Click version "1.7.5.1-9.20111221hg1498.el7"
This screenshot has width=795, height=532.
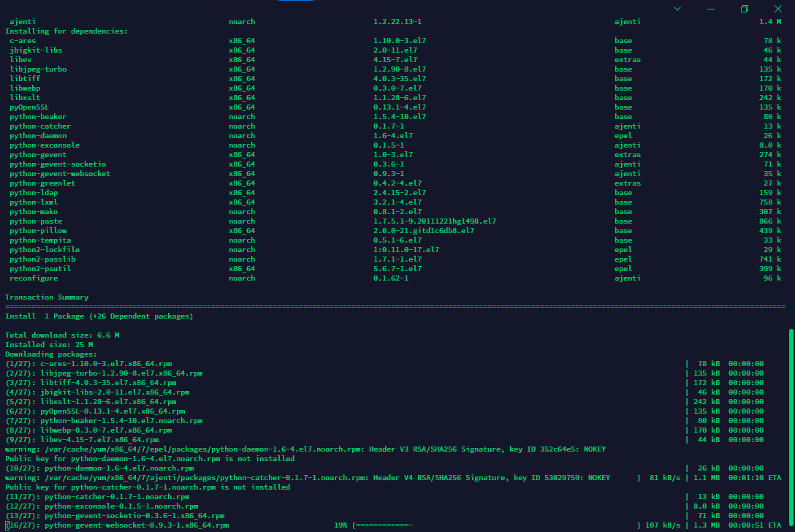(x=435, y=221)
